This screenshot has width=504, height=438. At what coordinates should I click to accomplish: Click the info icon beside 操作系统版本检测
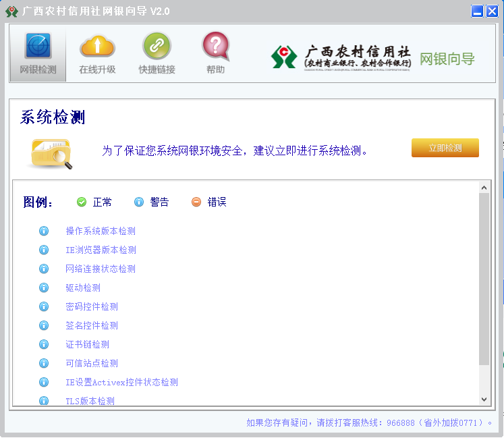(44, 231)
